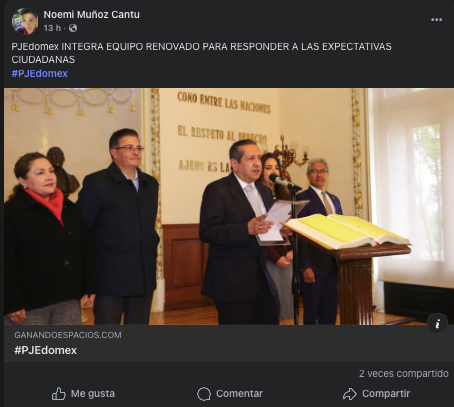Image resolution: width=454 pixels, height=407 pixels.
Task: Open the three-dots post options menu
Action: 436,20
